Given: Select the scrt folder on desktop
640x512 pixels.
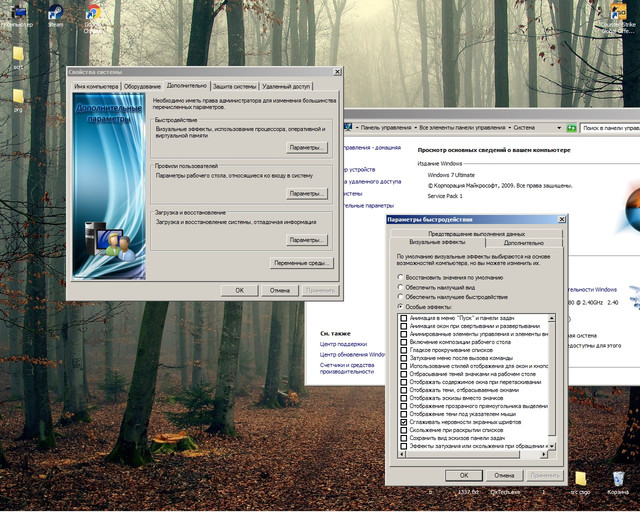Looking at the screenshot, I should (18, 58).
